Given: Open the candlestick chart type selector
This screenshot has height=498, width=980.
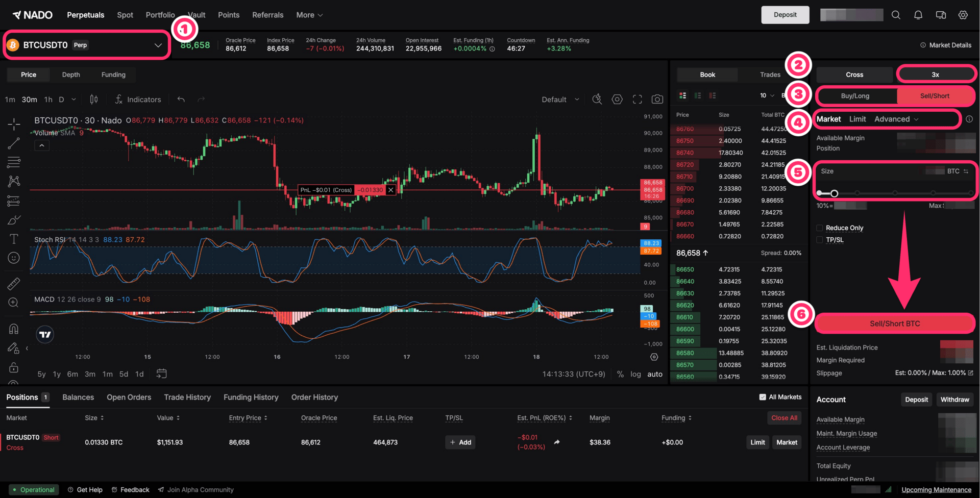Looking at the screenshot, I should 94,99.
